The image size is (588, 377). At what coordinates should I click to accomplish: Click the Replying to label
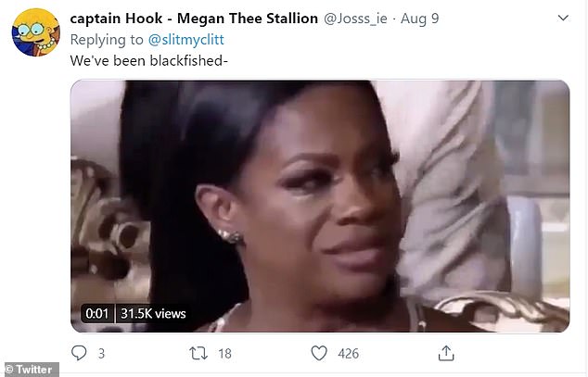point(107,39)
